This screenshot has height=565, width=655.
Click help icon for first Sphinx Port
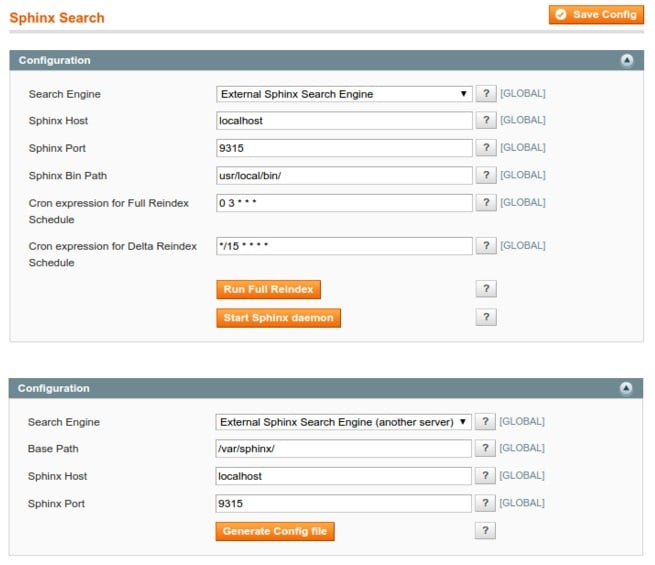pyautogui.click(x=486, y=148)
